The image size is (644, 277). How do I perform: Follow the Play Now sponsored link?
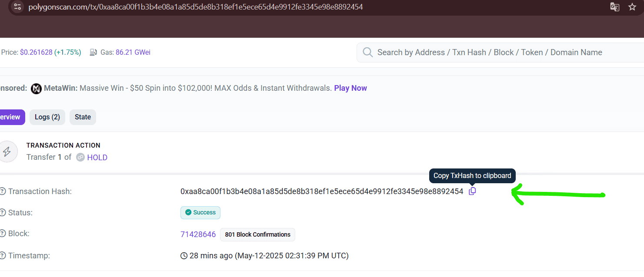350,88
